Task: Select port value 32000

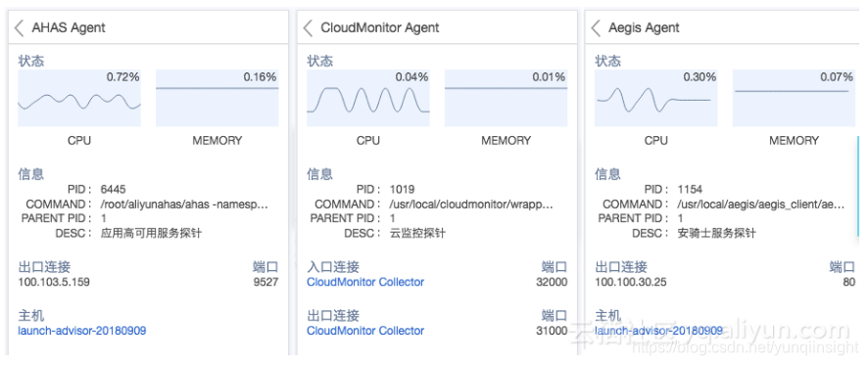Action: click(552, 282)
